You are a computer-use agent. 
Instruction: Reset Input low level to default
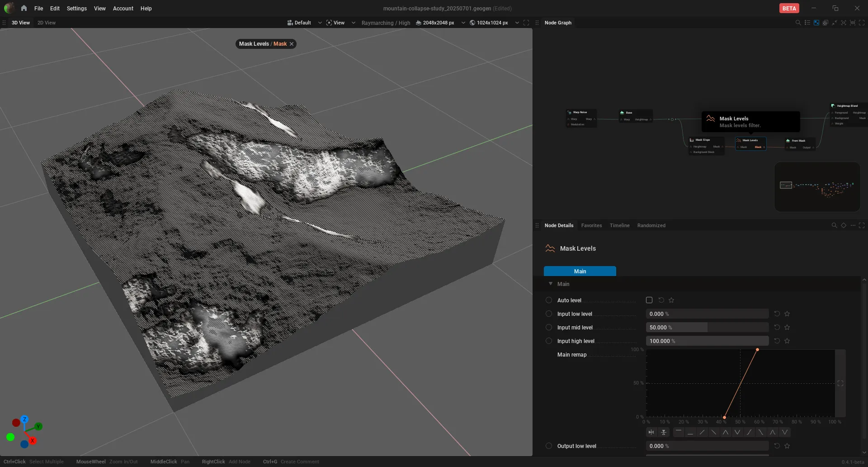(x=777, y=314)
